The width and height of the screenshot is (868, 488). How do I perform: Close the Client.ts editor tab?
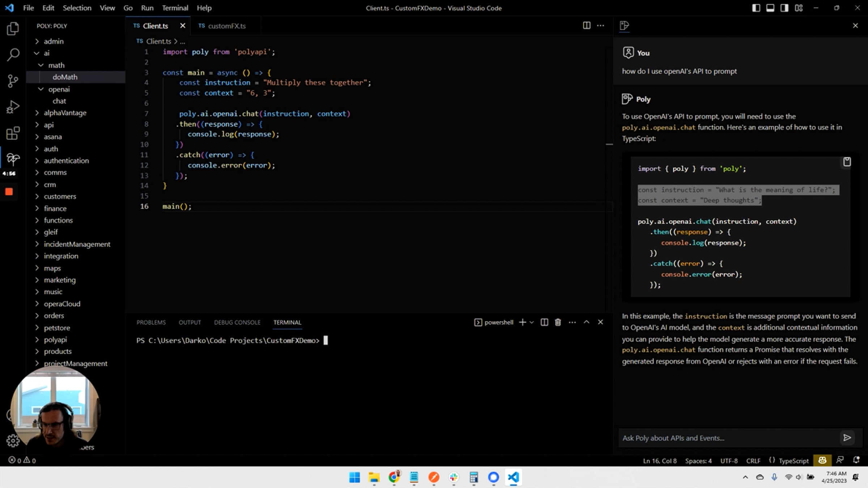tap(183, 26)
